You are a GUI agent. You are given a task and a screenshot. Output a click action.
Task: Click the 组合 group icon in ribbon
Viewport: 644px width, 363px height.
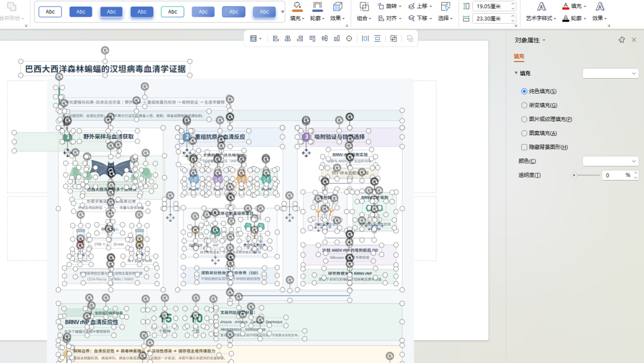[364, 7]
